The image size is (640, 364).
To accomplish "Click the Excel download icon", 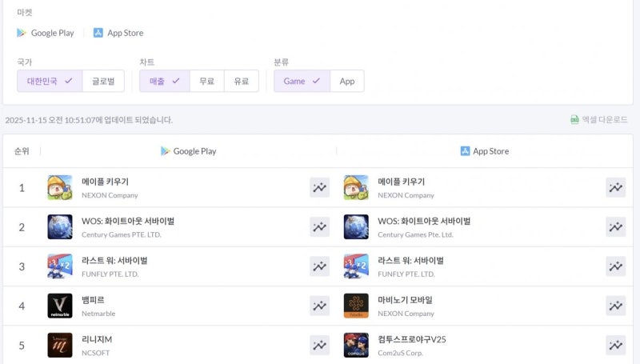I will [574, 119].
